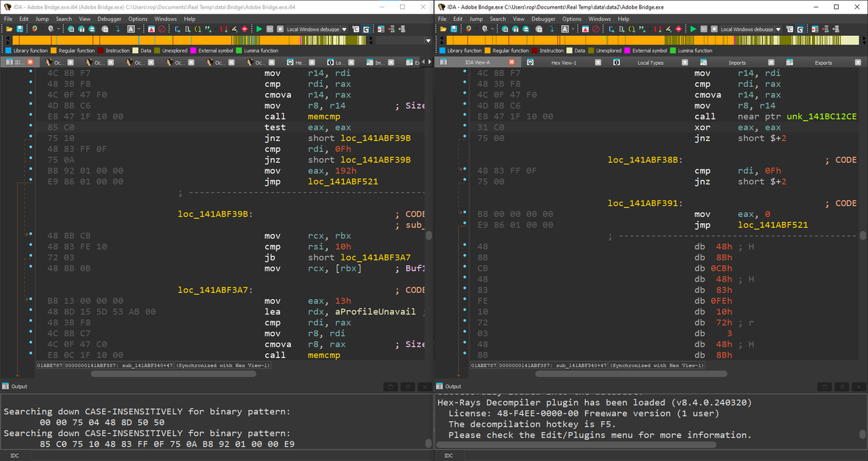The width and height of the screenshot is (868, 461).
Task: Open the File menu in left IDA window
Action: pyautogui.click(x=9, y=19)
